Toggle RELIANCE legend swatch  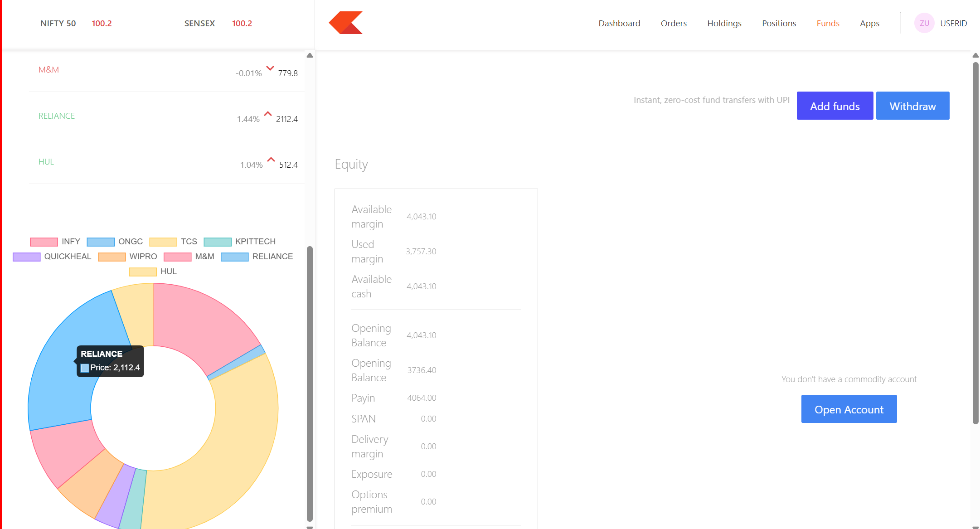(235, 257)
